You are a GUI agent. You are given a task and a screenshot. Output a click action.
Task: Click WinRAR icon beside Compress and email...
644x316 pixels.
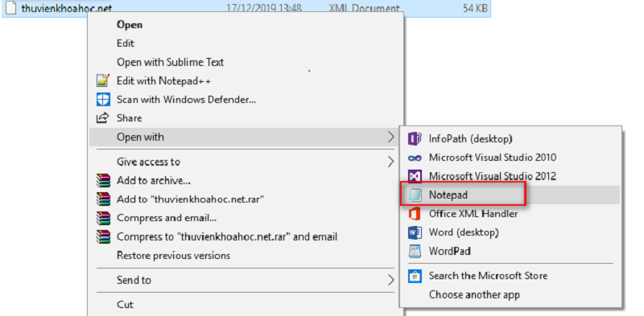[x=103, y=218]
